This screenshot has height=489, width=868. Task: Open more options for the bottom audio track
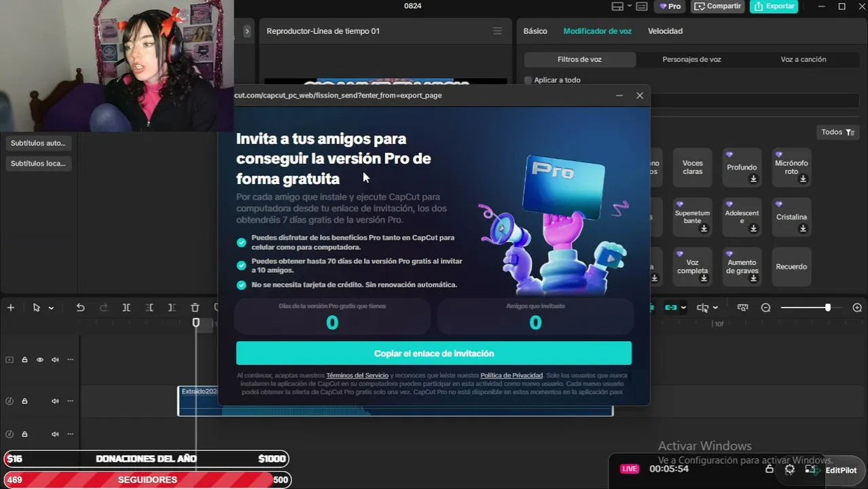70,434
